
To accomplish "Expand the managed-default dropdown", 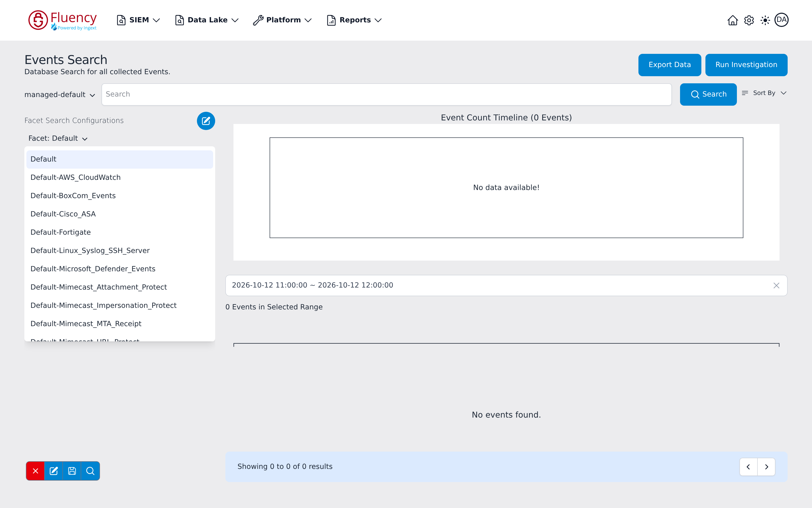I will pos(60,95).
